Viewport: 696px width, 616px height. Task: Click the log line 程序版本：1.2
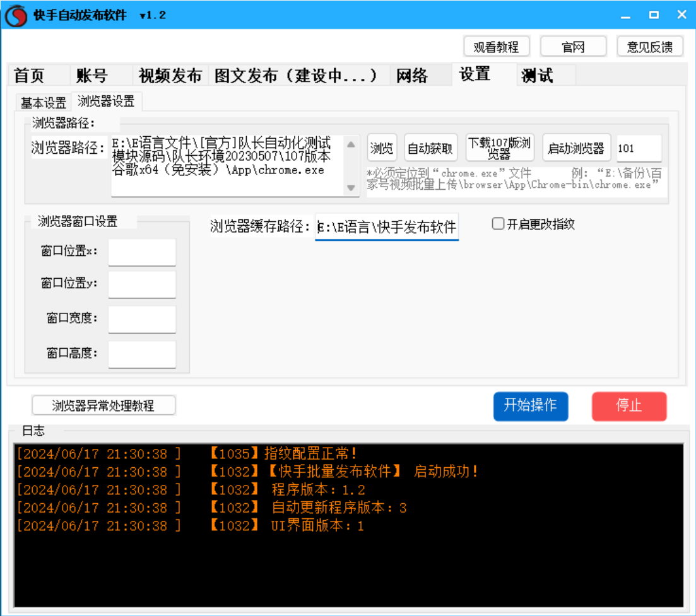coord(191,490)
